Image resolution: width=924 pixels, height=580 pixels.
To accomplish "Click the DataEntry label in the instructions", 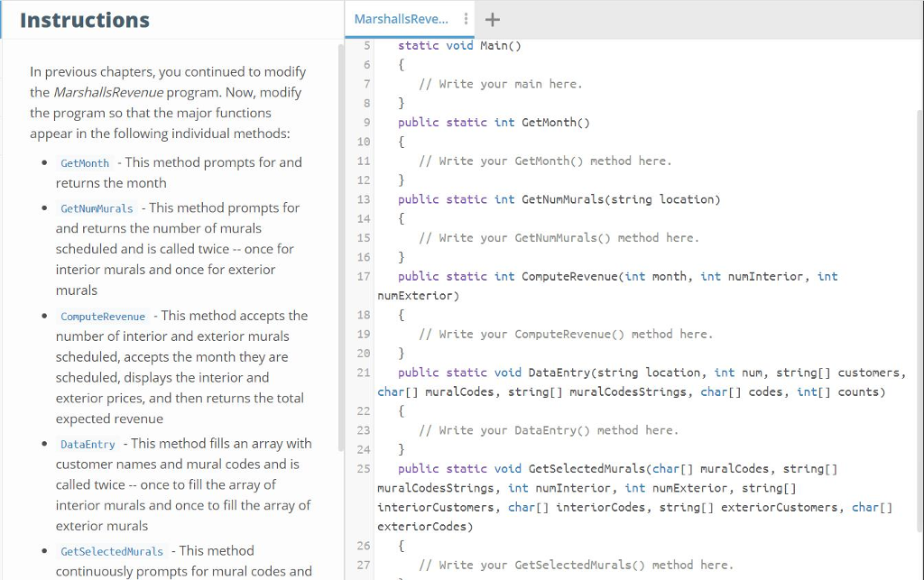I will coord(87,444).
